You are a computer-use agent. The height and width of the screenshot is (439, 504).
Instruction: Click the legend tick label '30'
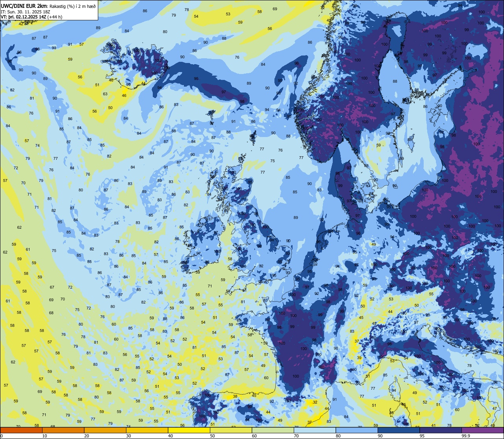point(128,436)
